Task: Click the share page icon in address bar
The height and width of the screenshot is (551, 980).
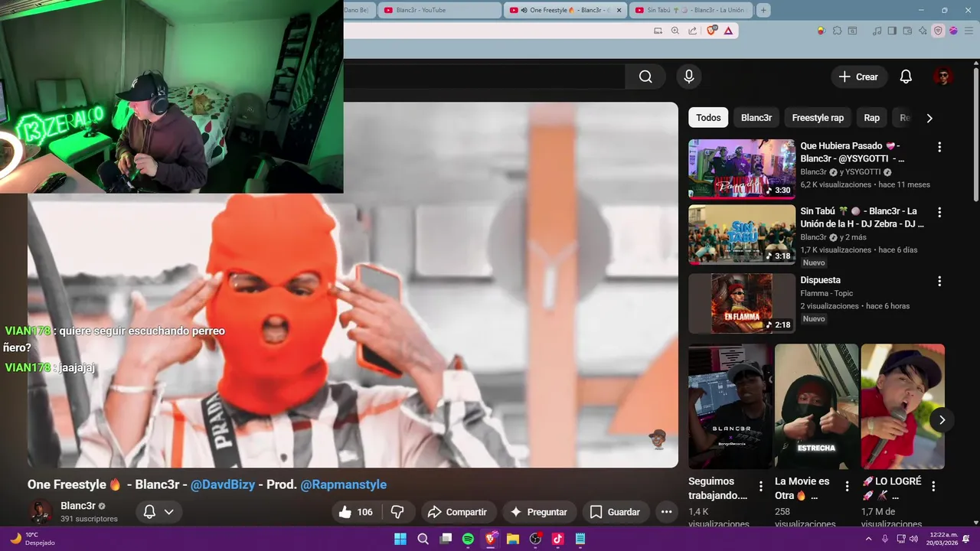Action: (693, 31)
